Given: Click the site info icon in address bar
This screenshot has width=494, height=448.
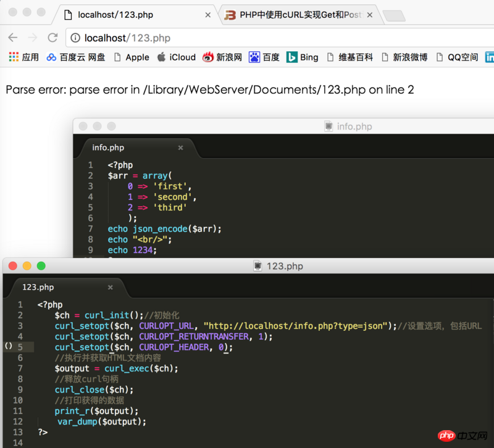Looking at the screenshot, I should tap(75, 38).
